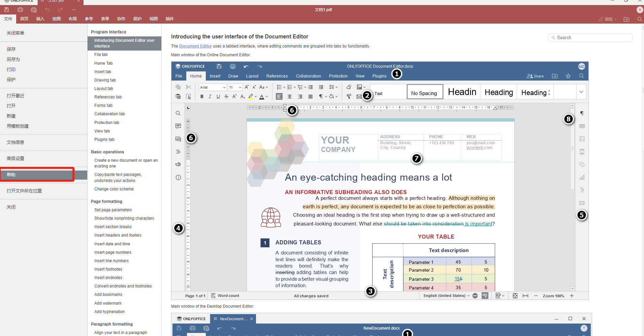Open more toolbar actions with the ellipsis icon
This screenshot has width=644, height=336.
coord(74,10)
